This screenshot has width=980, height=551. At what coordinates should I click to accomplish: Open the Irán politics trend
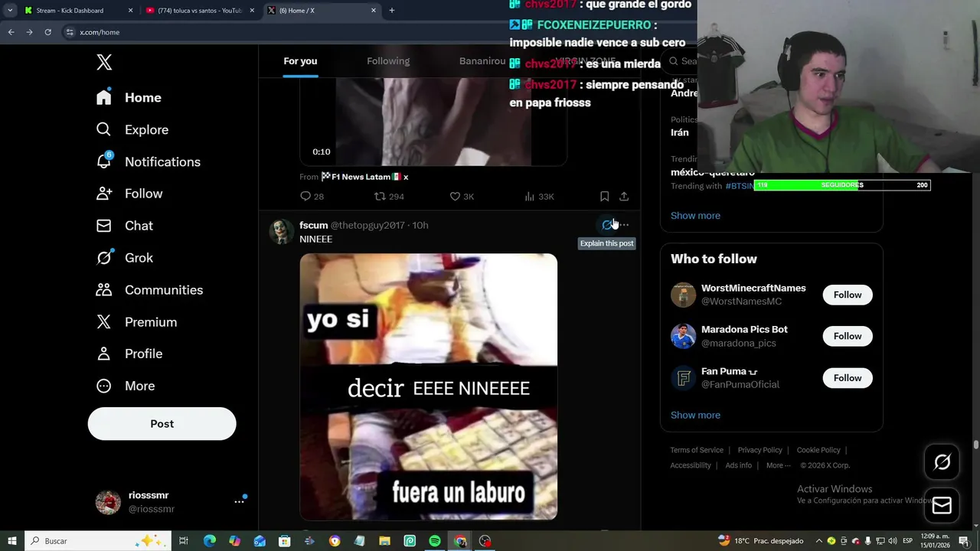point(680,132)
